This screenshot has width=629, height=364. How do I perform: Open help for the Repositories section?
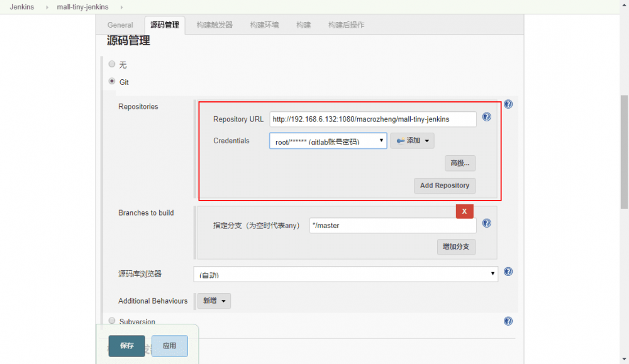pos(508,104)
